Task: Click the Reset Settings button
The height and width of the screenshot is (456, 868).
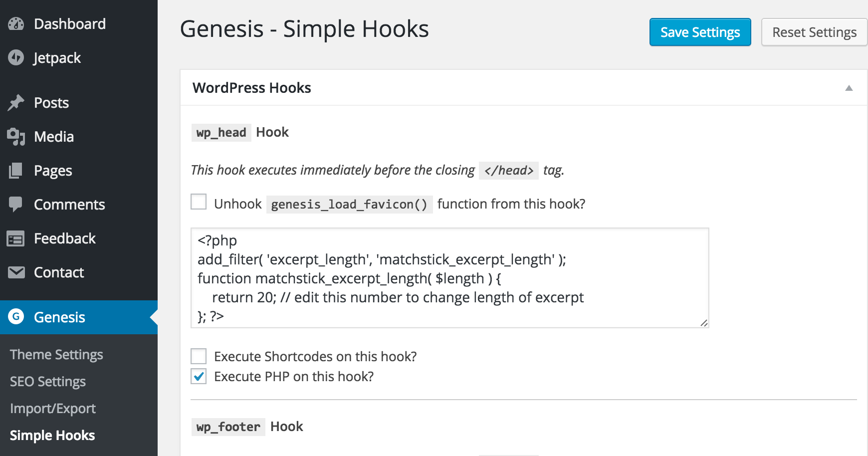Action: coord(815,32)
